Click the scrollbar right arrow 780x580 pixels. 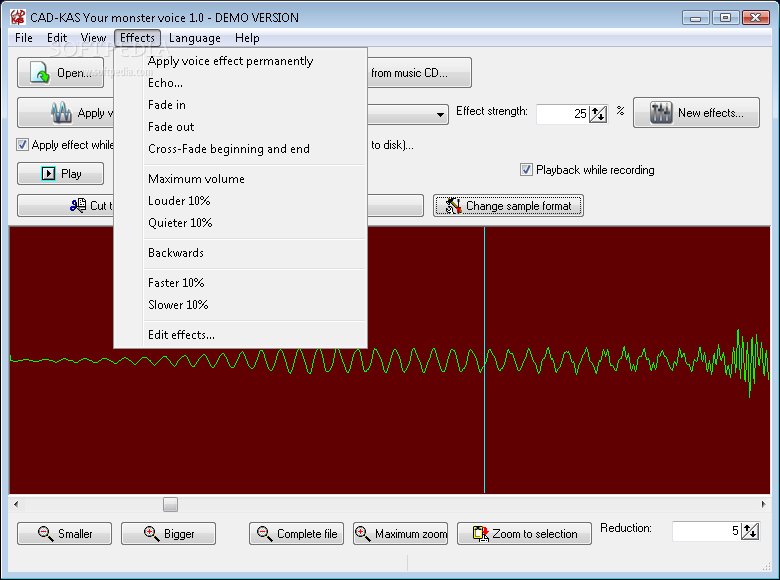click(764, 504)
